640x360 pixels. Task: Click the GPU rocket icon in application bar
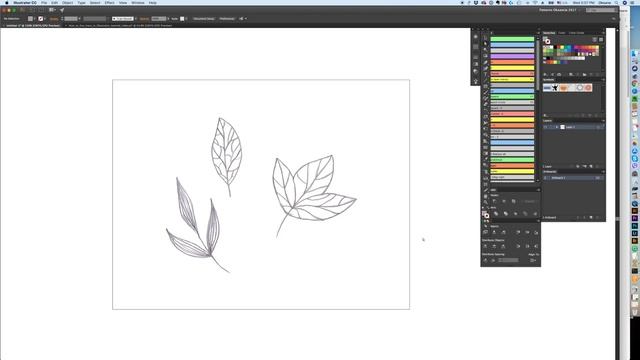coord(62,10)
